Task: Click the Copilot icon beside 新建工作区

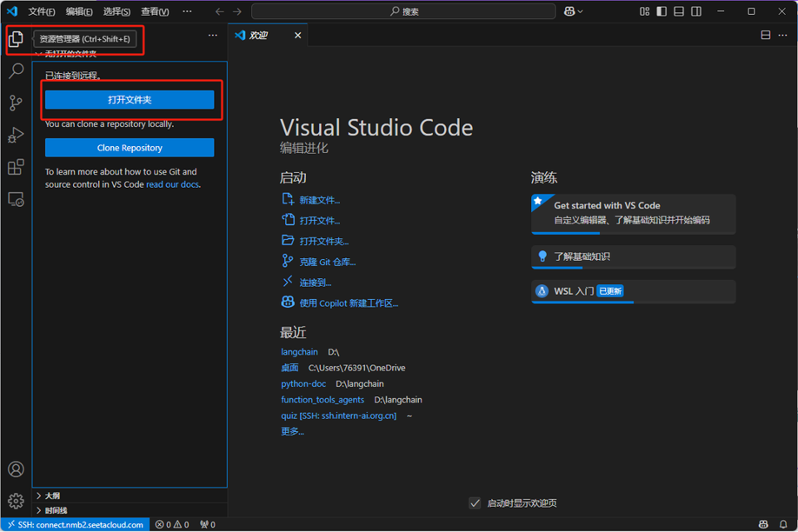Action: pos(288,302)
